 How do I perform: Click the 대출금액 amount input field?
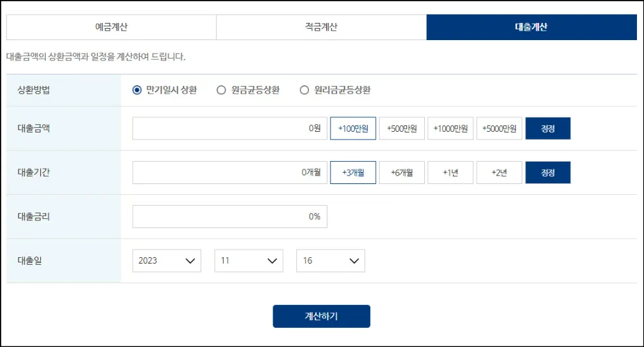click(229, 129)
